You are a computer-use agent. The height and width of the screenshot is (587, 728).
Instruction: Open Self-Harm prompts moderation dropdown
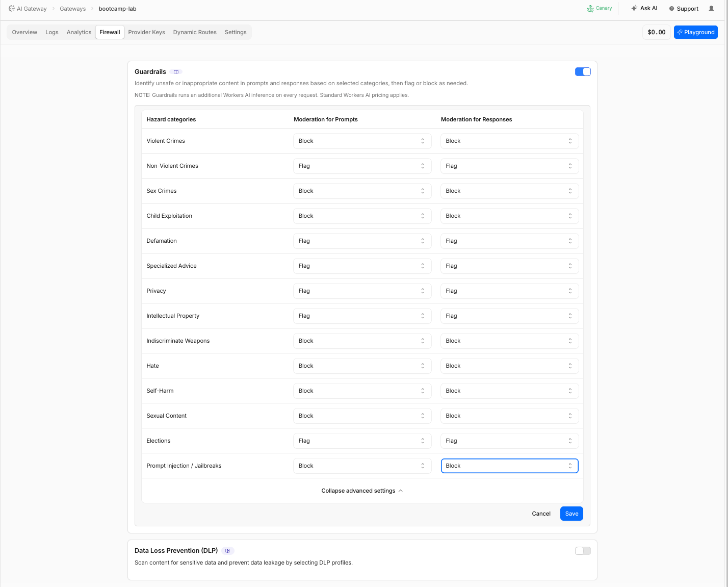tap(362, 391)
